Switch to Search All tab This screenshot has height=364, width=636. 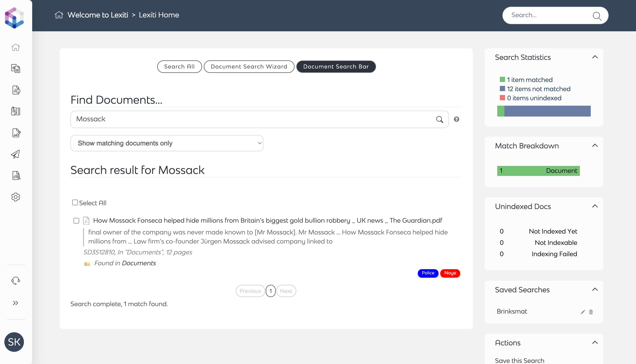click(x=179, y=67)
